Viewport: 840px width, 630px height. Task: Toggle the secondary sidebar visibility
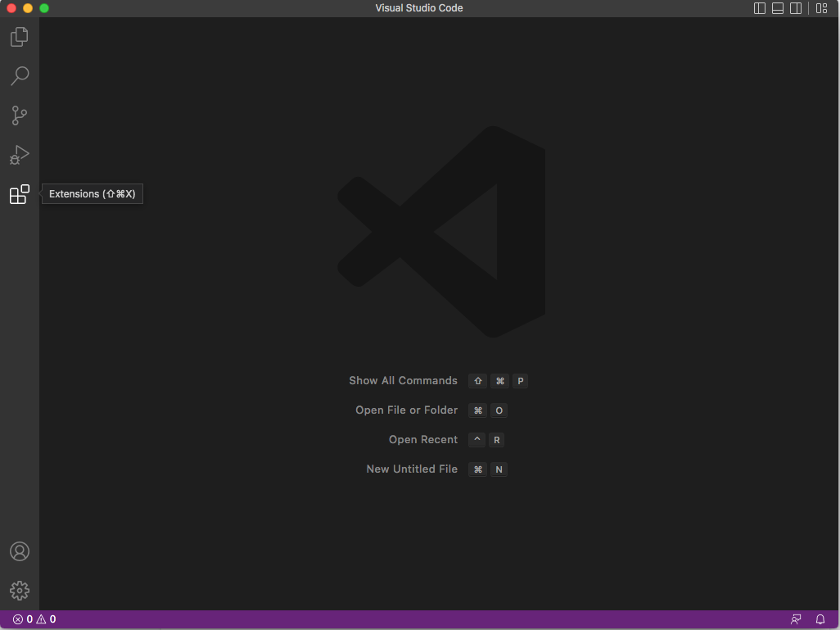(x=795, y=7)
